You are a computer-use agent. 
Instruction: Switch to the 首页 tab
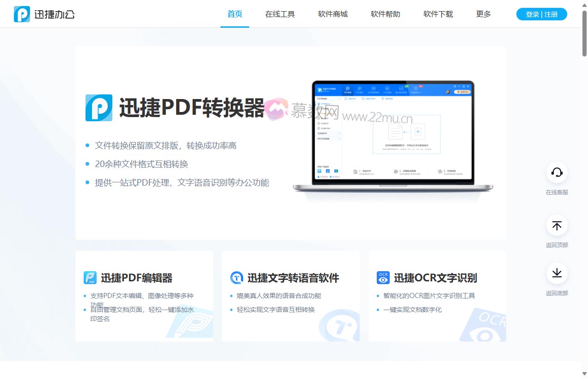pyautogui.click(x=234, y=14)
